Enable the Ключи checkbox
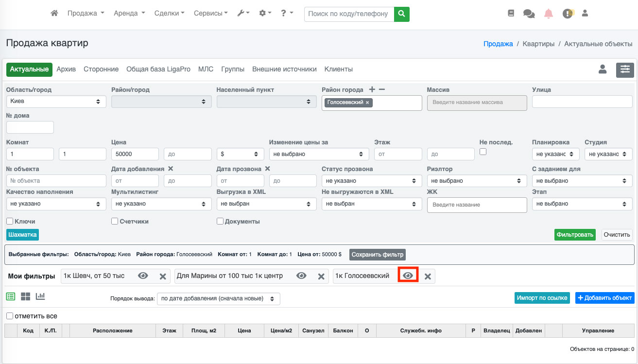Screen dimensions: 638x364 [10, 221]
